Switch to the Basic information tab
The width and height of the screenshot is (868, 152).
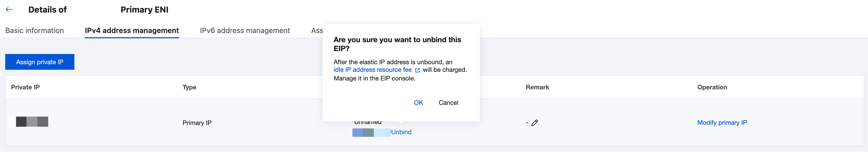point(34,31)
